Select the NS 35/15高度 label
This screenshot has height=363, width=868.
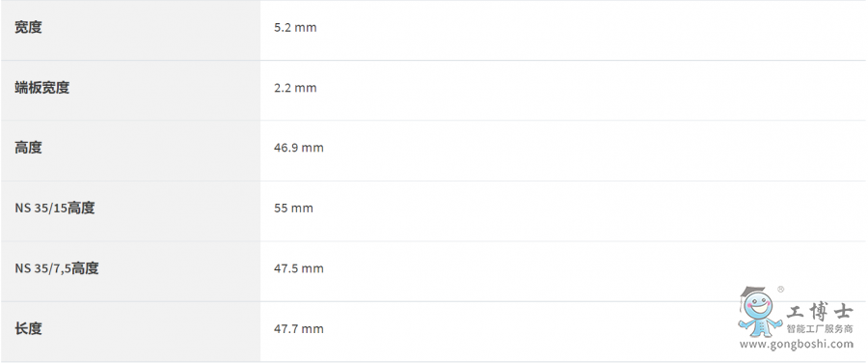point(55,208)
